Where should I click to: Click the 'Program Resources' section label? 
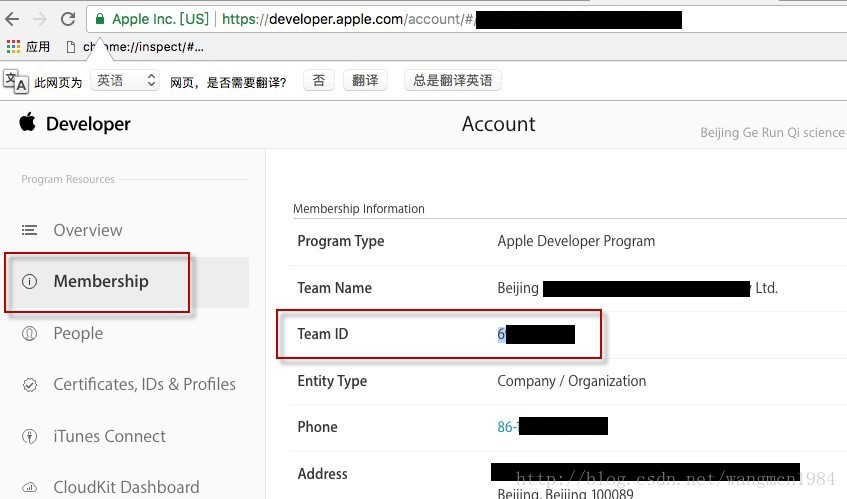[68, 179]
